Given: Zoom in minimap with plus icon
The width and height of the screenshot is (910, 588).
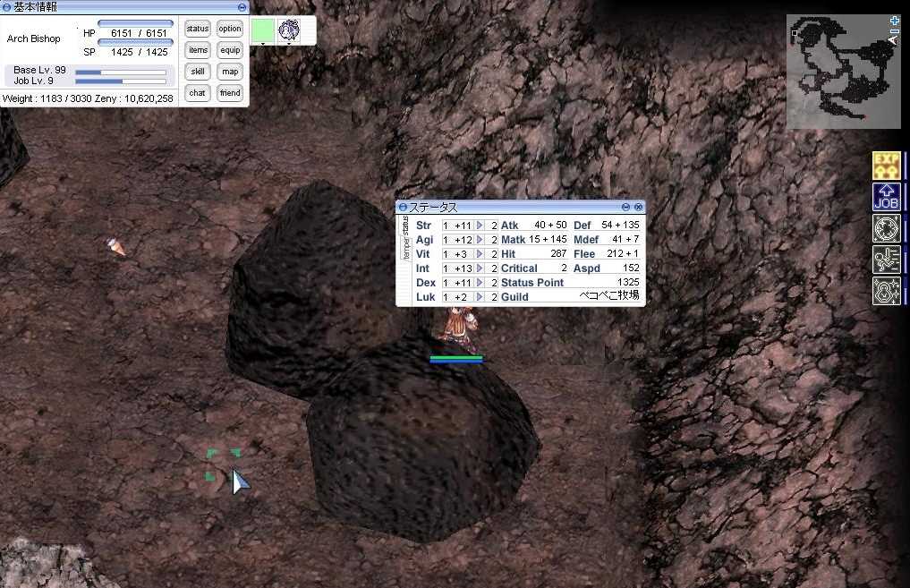Looking at the screenshot, I should click(894, 21).
